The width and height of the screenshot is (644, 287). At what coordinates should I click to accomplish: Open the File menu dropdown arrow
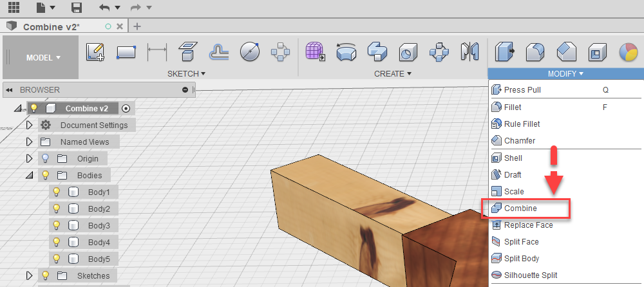tap(52, 8)
